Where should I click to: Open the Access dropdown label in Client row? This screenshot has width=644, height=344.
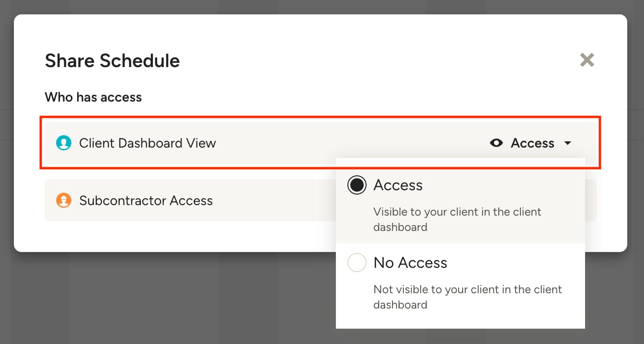532,143
